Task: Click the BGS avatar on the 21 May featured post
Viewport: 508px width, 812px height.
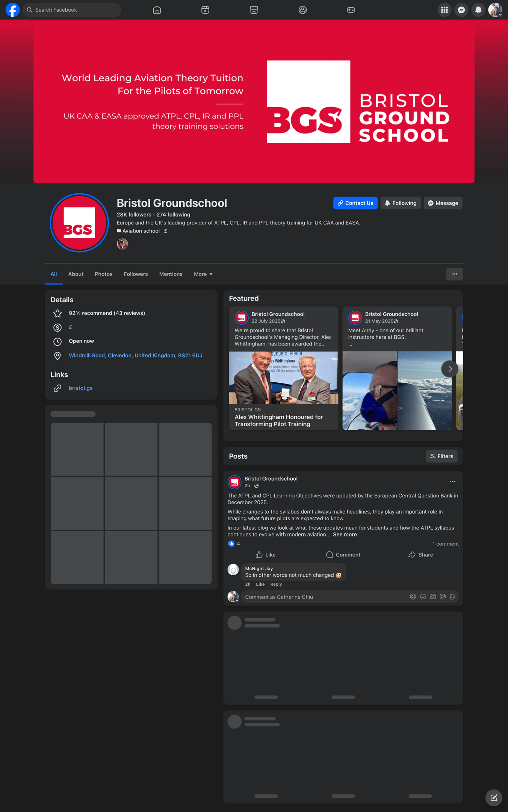Action: pyautogui.click(x=355, y=318)
